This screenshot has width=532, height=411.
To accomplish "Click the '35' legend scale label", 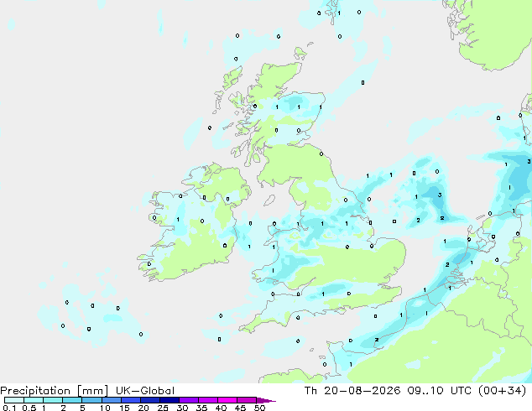I will point(201,408).
